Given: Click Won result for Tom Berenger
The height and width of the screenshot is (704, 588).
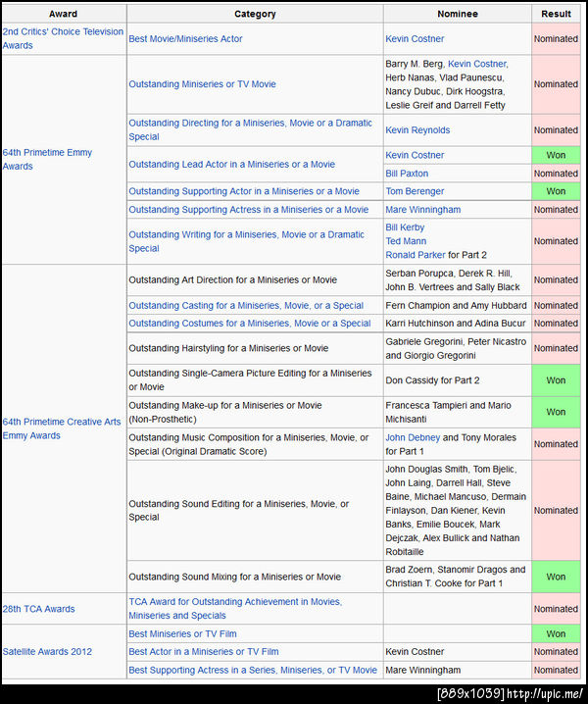Looking at the screenshot, I should tap(556, 191).
